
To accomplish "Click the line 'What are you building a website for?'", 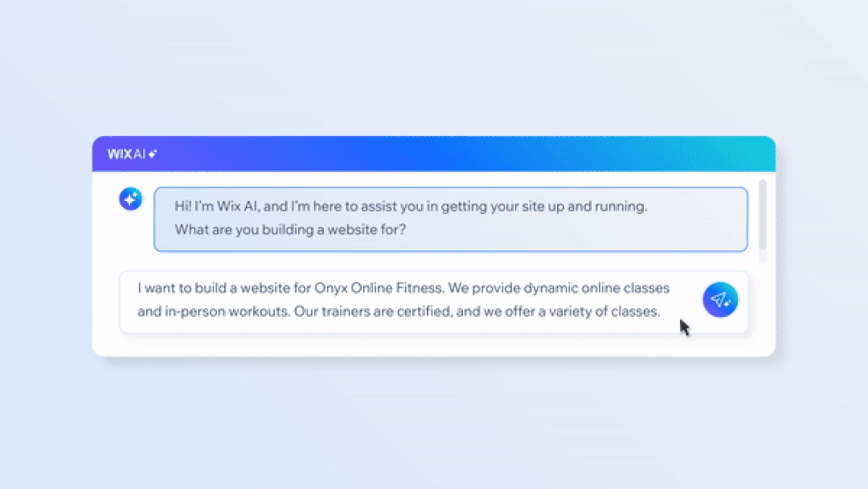I will tap(290, 230).
